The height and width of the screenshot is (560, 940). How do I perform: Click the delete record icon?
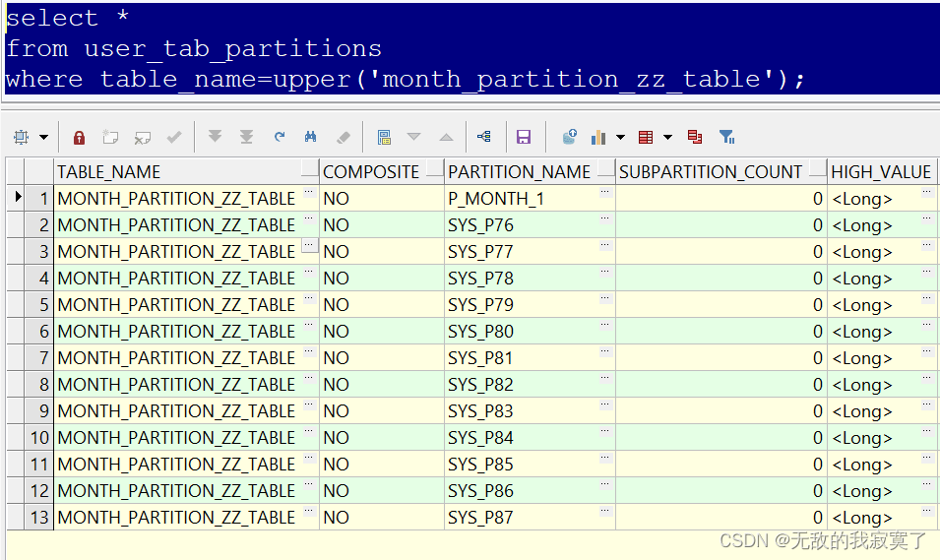[x=142, y=138]
